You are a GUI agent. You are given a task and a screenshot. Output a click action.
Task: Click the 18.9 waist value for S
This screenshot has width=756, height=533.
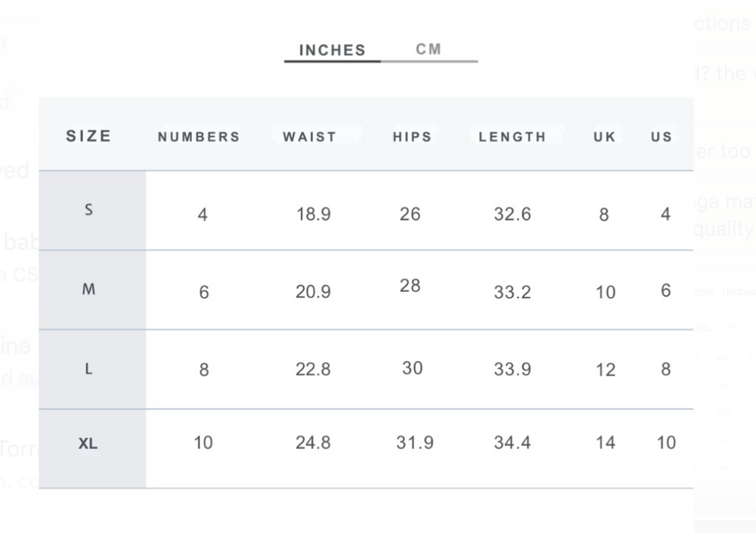click(314, 214)
